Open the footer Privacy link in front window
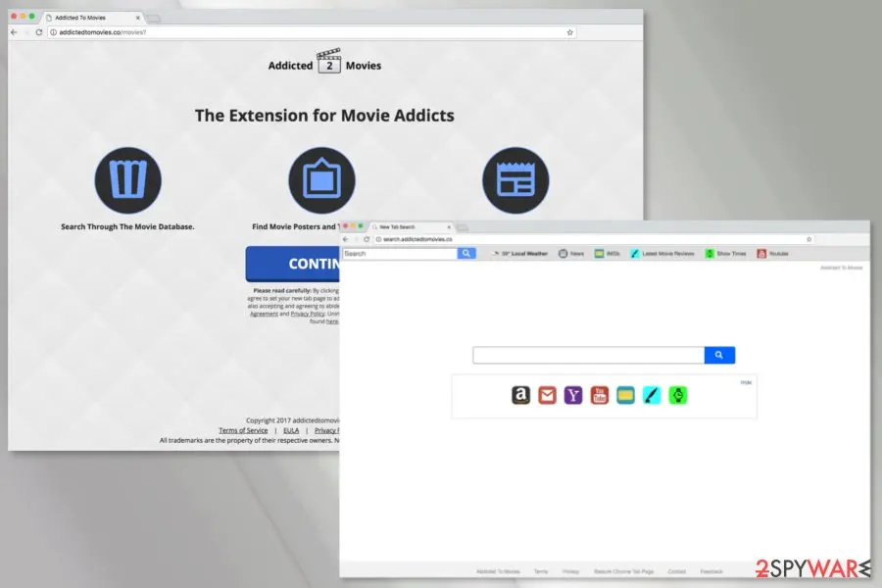Screen dimensions: 882x588 tap(571, 571)
